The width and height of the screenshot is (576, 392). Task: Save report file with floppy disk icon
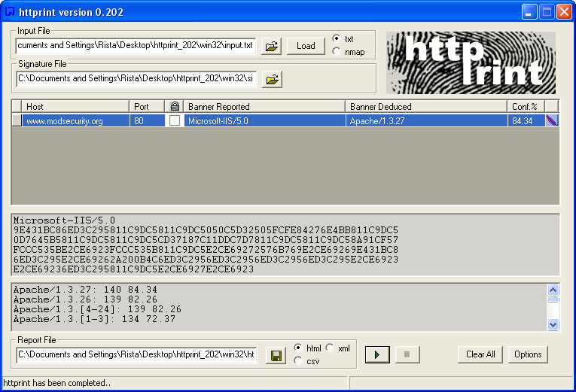coord(276,355)
